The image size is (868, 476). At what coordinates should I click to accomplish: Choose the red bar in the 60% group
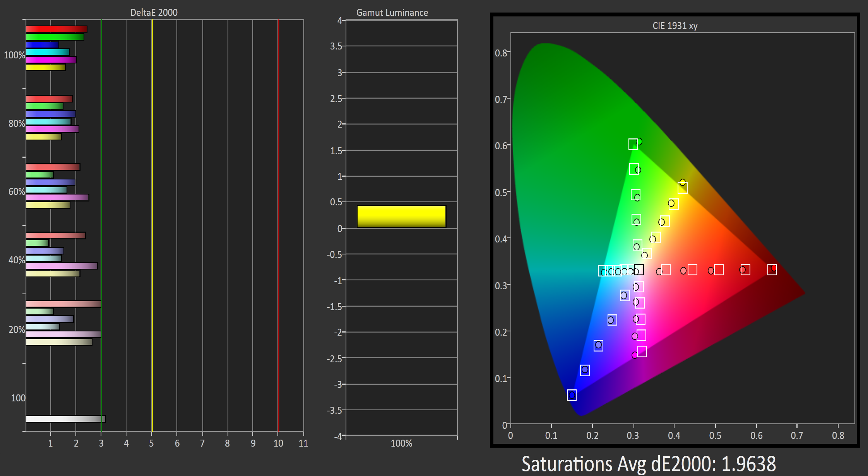pyautogui.click(x=53, y=167)
